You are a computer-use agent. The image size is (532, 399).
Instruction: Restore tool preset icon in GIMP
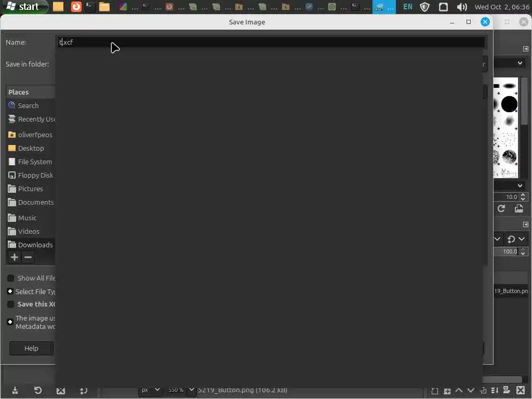(x=38, y=391)
